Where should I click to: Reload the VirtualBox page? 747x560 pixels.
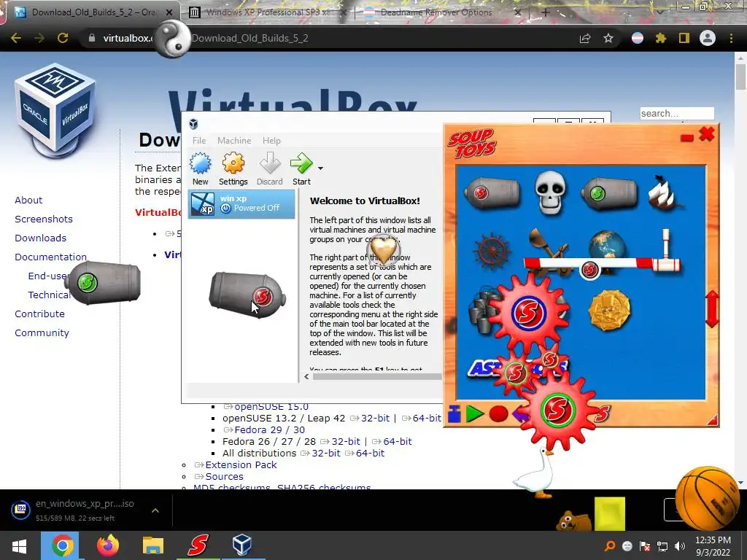[x=63, y=38]
